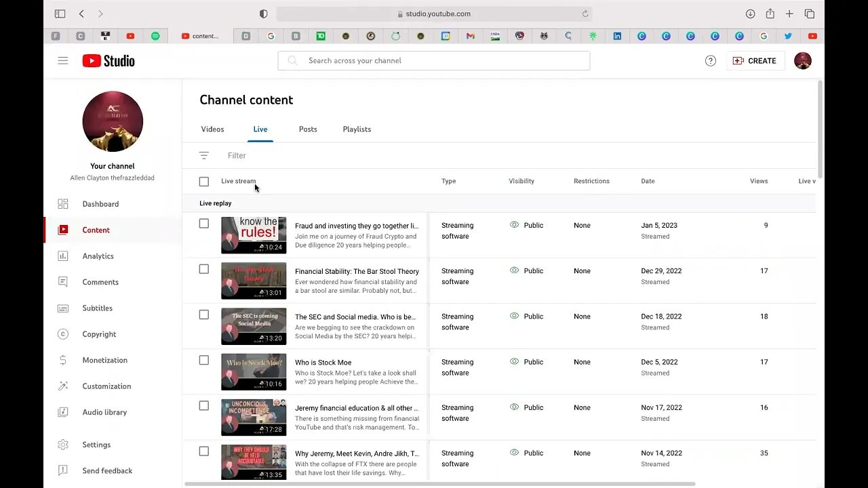Reload the page in Safari
This screenshot has height=488, width=868.
[585, 14]
